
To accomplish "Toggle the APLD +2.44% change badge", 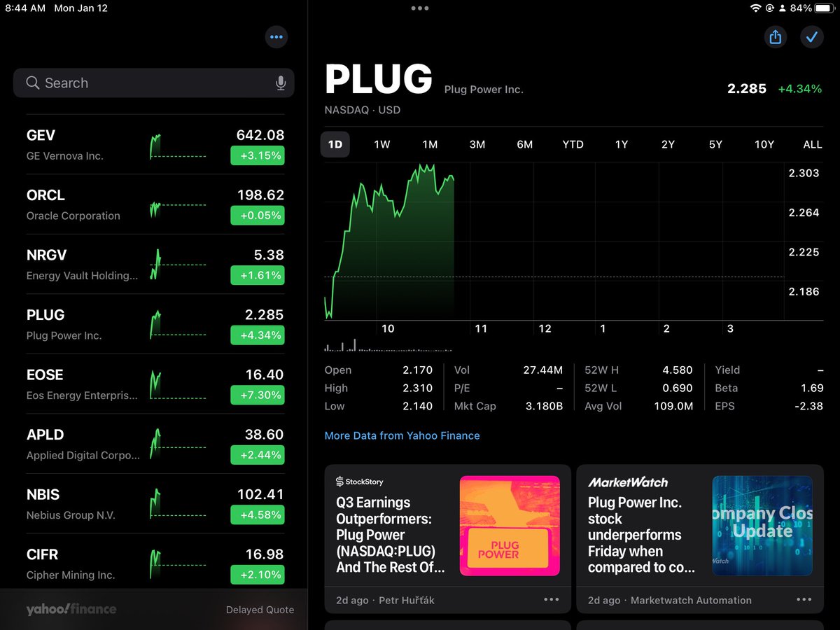I will click(x=258, y=455).
